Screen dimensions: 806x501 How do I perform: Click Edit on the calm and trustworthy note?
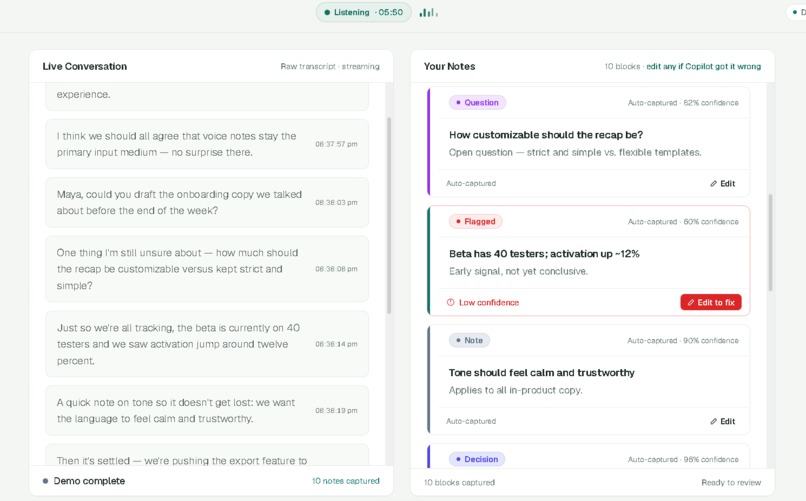coord(723,421)
